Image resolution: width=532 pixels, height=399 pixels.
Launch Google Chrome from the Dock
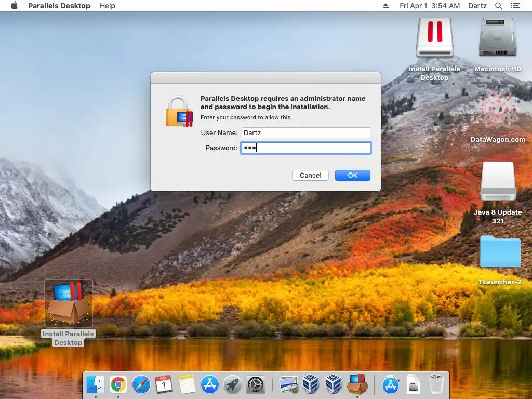click(118, 385)
